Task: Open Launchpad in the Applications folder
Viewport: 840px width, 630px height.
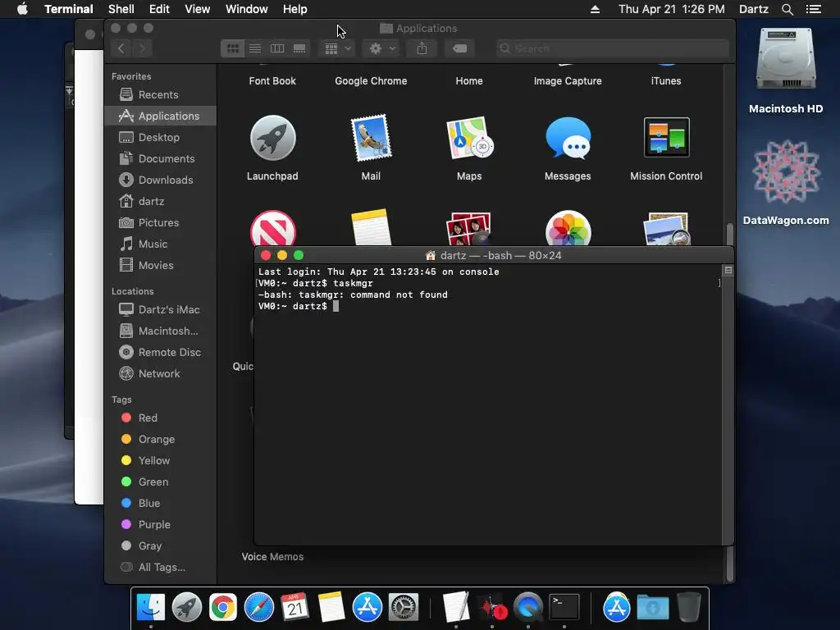Action: (272, 138)
